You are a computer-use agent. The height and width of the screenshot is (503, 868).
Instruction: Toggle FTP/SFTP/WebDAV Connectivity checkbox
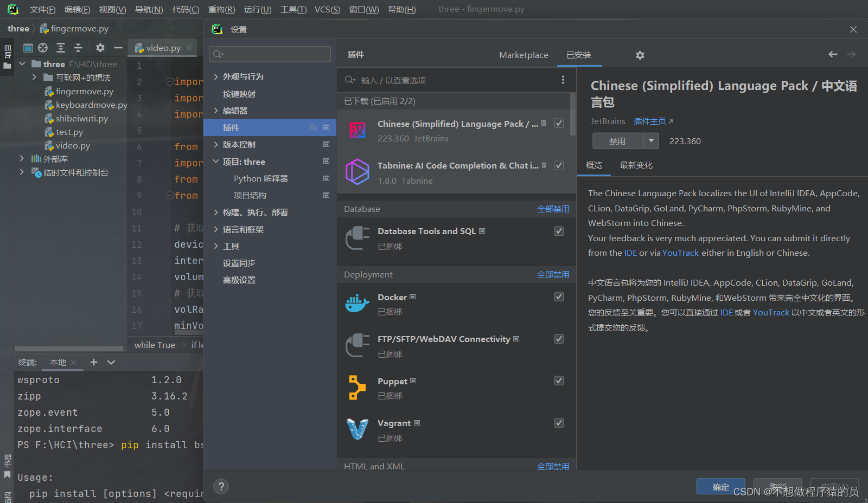(559, 339)
